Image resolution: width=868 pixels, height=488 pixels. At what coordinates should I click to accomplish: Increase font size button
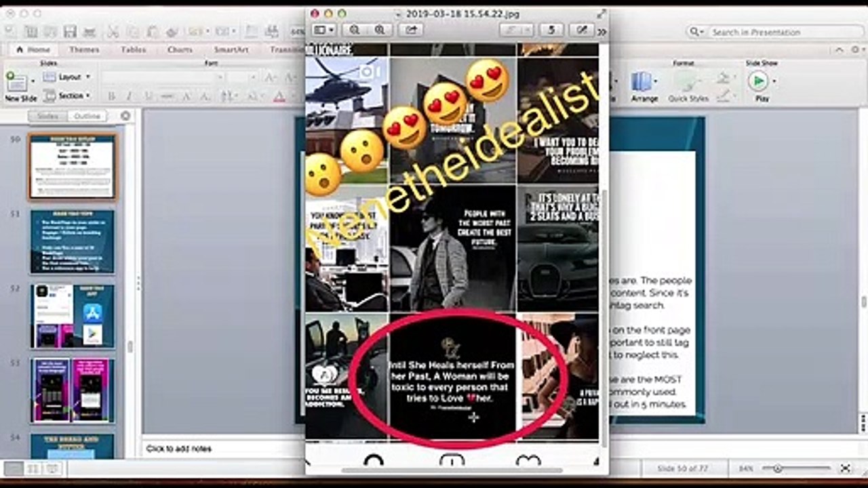click(271, 77)
